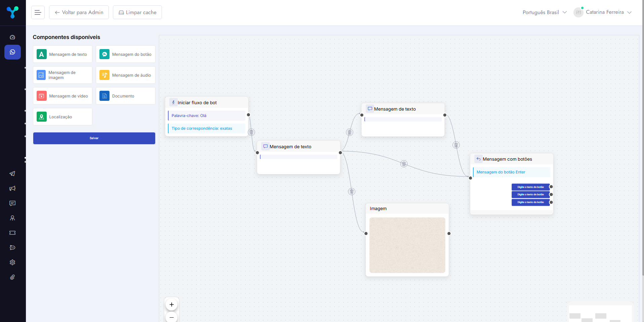
Task: Open the WhatsApp section in sidebar
Action: (x=12, y=52)
